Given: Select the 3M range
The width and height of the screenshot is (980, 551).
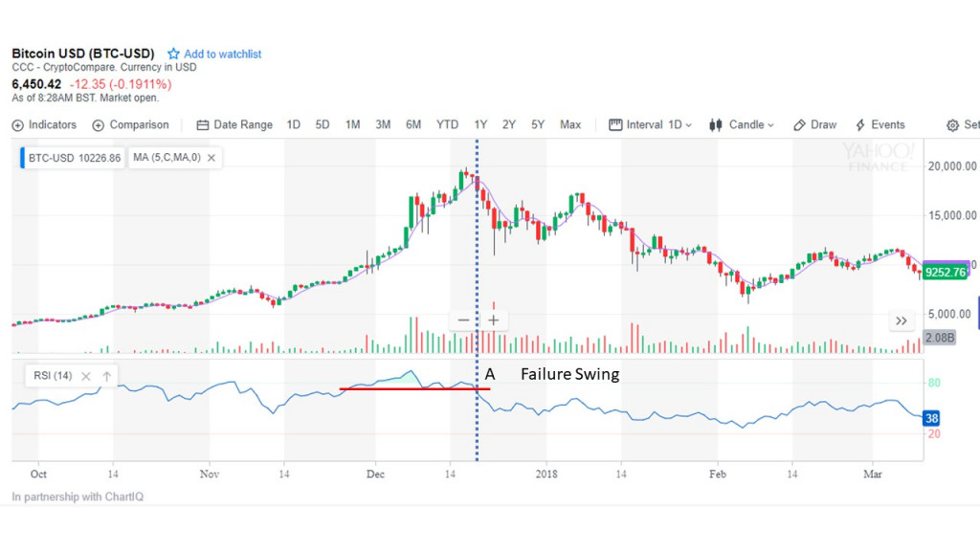Looking at the screenshot, I should [x=383, y=125].
